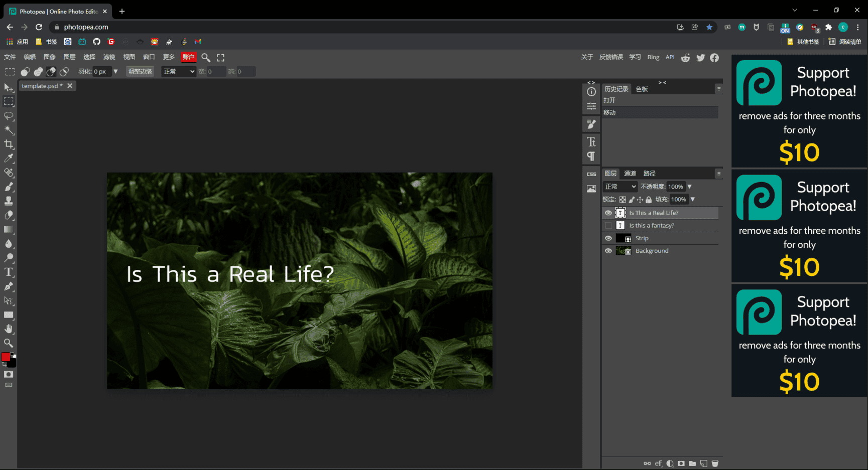
Task: Hide the Background layer
Action: 608,251
